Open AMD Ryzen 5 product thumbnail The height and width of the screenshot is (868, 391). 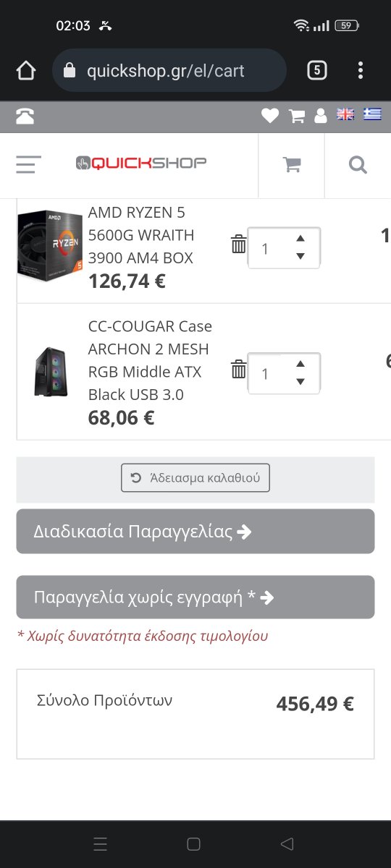[50, 246]
